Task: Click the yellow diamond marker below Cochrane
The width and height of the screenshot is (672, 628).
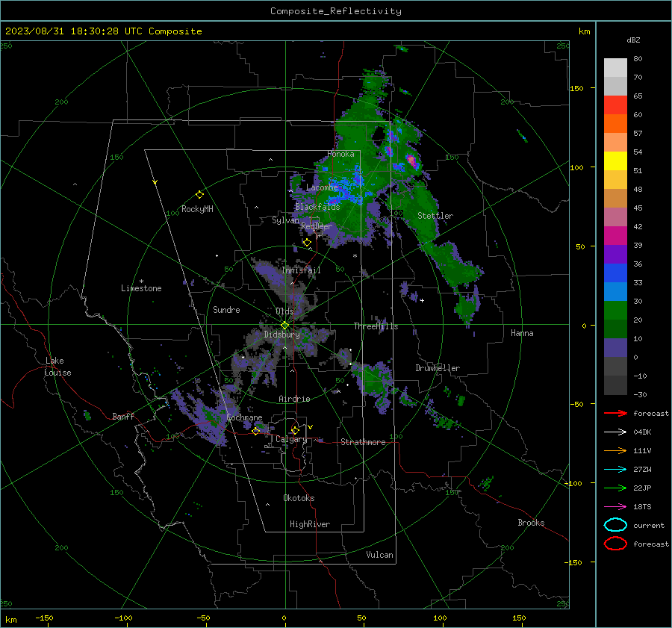Action: 256,431
